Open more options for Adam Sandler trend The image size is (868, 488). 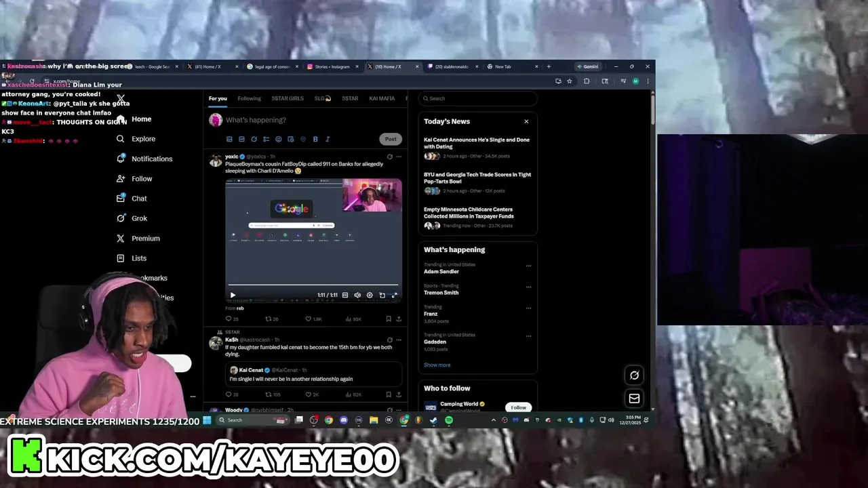point(528,266)
